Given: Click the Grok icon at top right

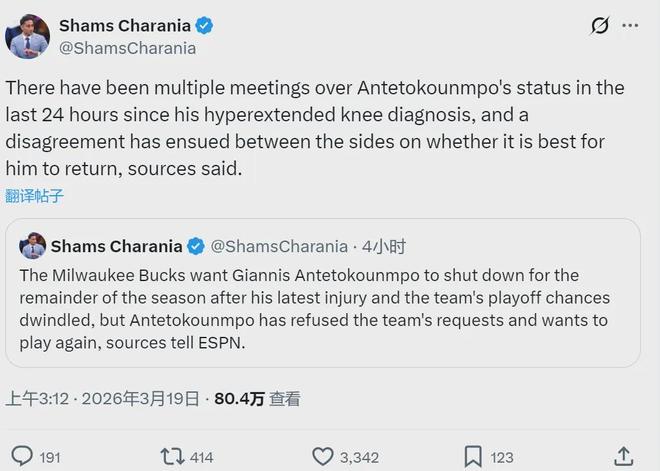Looking at the screenshot, I should coord(601,25).
